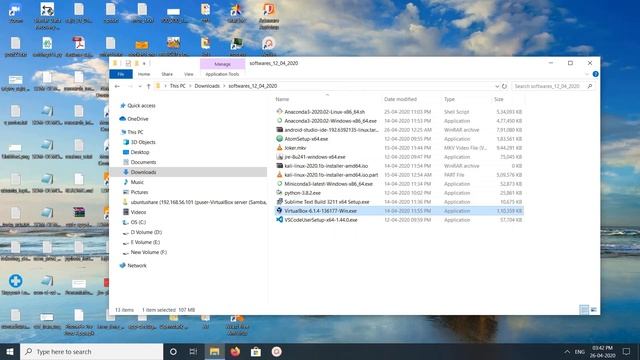Sort files by Size column header
The width and height of the screenshot is (640, 360).
tap(499, 99)
